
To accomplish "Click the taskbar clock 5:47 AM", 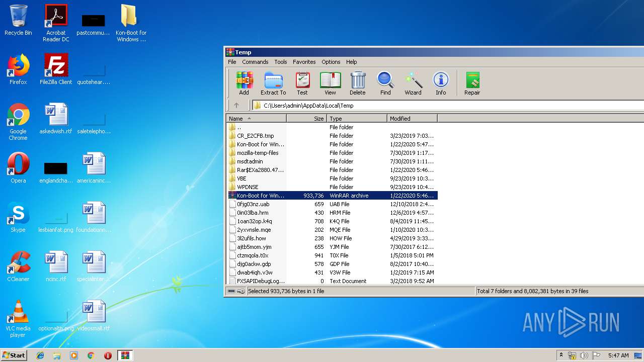I will pyautogui.click(x=618, y=355).
